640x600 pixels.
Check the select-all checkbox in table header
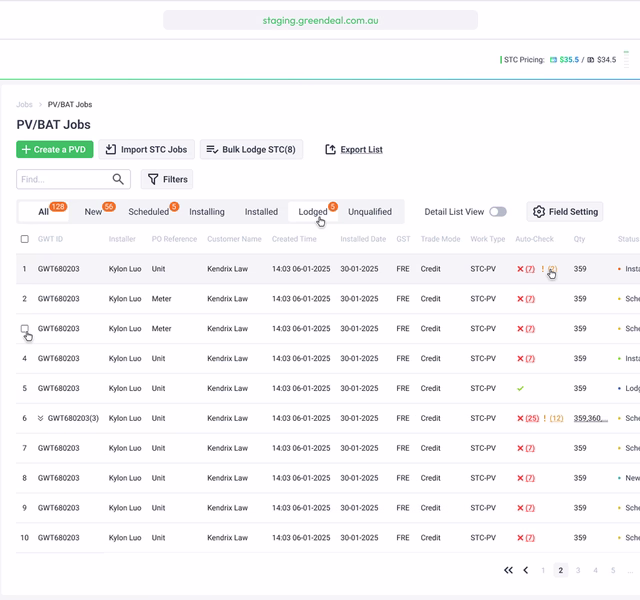tap(25, 240)
